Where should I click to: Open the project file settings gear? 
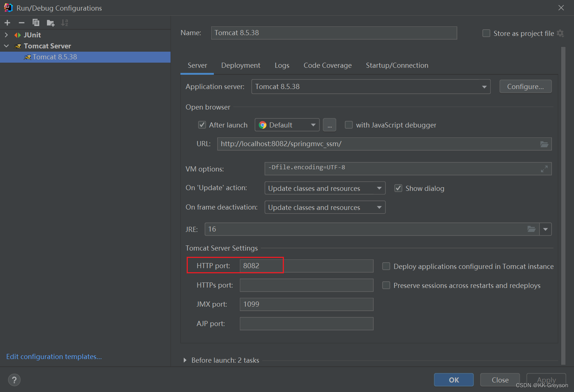[x=560, y=33]
